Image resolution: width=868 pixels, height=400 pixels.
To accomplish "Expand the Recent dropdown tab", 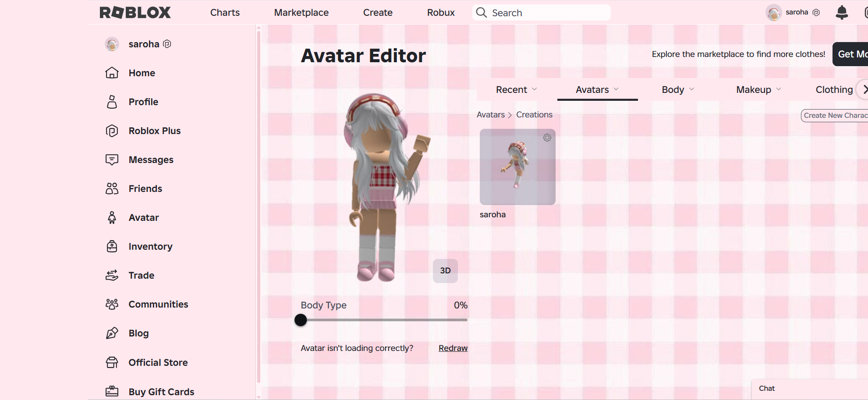I will (516, 89).
